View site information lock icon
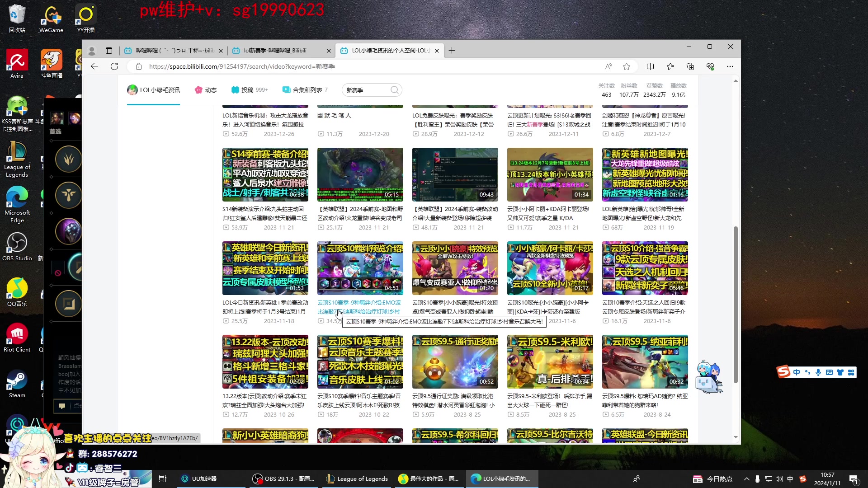The height and width of the screenshot is (488, 868). pyautogui.click(x=139, y=66)
